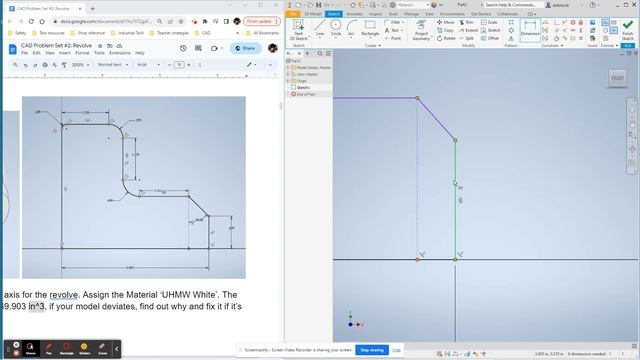Viewport: 640px width, 360px height.
Task: Open the Safety bookmarks folder
Action: pyautogui.click(x=17, y=33)
